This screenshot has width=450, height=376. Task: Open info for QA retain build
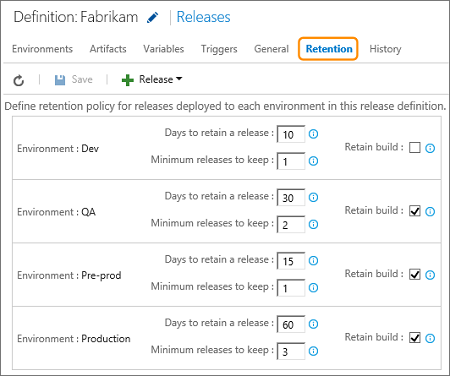tap(430, 211)
